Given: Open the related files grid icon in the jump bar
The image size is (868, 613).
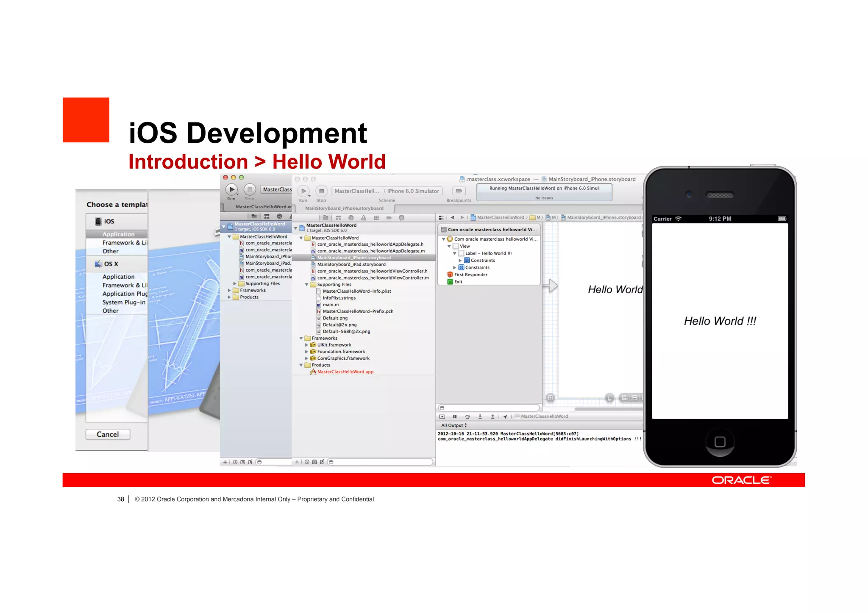Looking at the screenshot, I should tap(441, 218).
